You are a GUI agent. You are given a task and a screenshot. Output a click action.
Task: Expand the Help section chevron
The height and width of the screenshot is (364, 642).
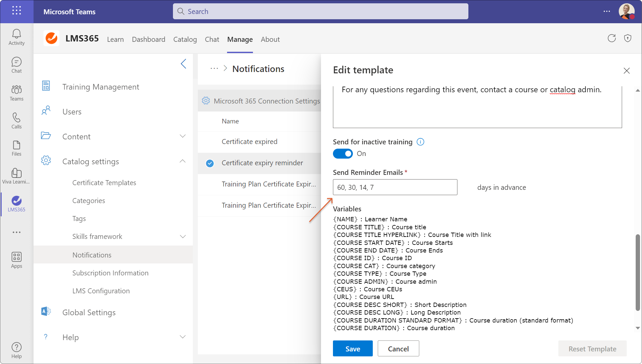tap(183, 337)
